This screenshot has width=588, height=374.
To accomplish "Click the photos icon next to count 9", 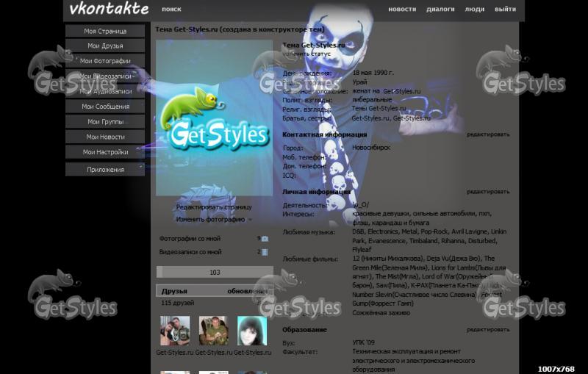I will pos(265,239).
